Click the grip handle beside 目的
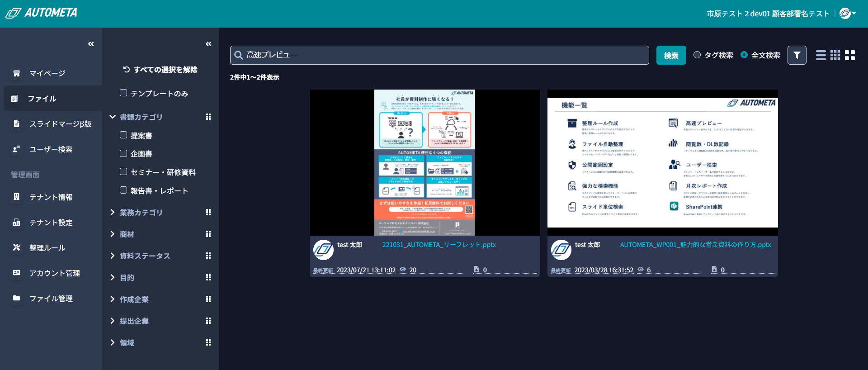The height and width of the screenshot is (370, 868). point(208,277)
